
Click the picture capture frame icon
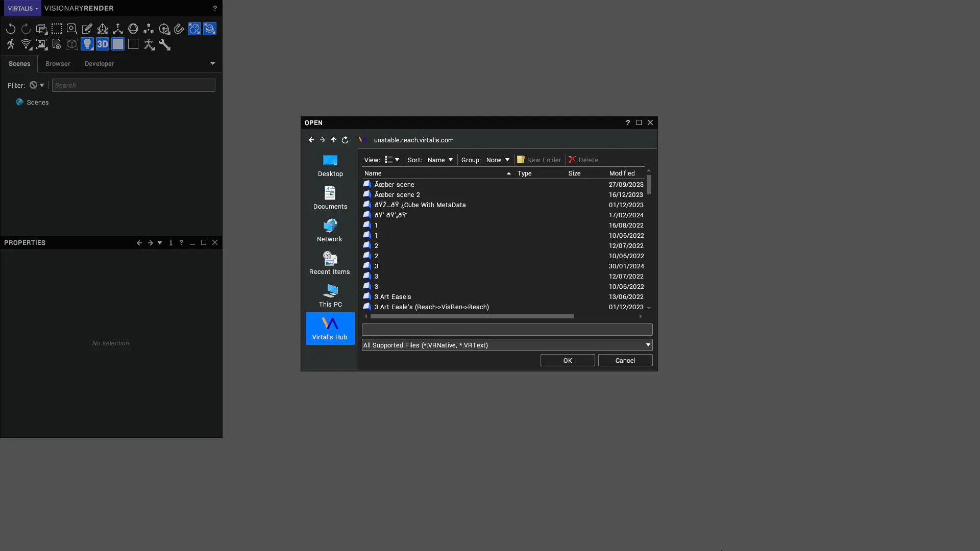point(41,44)
